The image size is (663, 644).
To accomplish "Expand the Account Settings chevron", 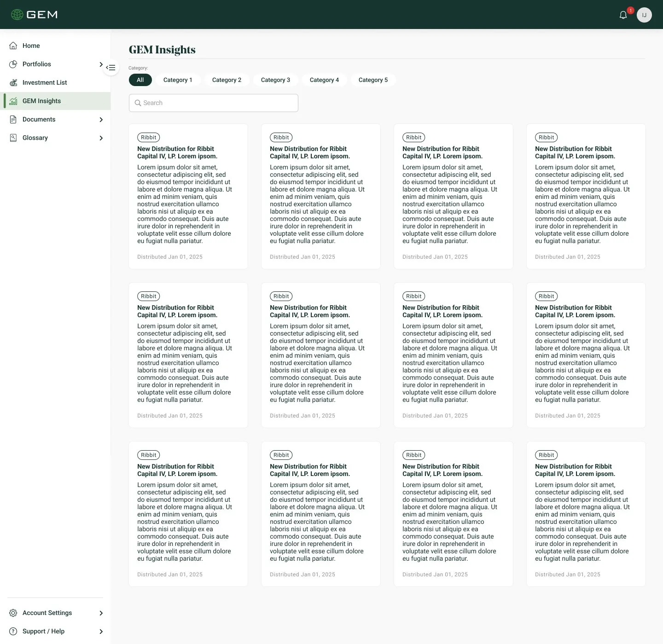I will 101,613.
